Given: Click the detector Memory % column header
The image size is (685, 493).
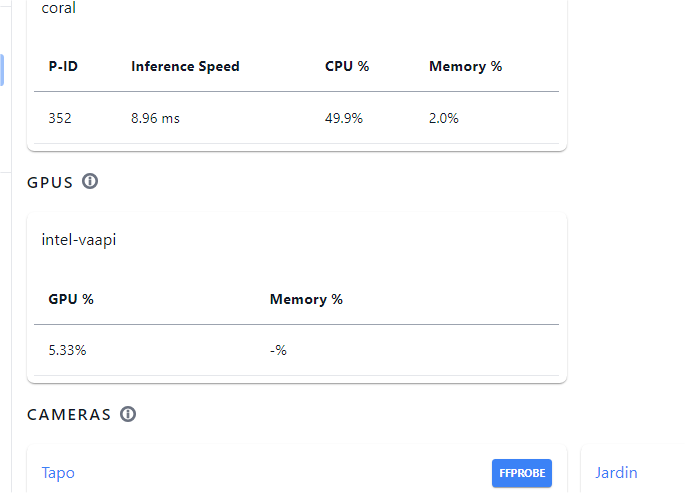Looking at the screenshot, I should tap(465, 66).
